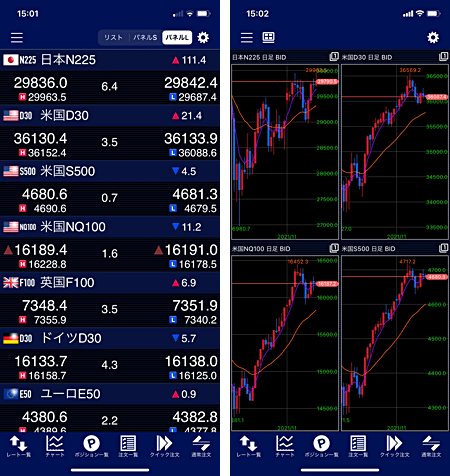Open the 日本N225 candlestick chart panel
The width and height of the screenshot is (450, 476).
[x=285, y=152]
